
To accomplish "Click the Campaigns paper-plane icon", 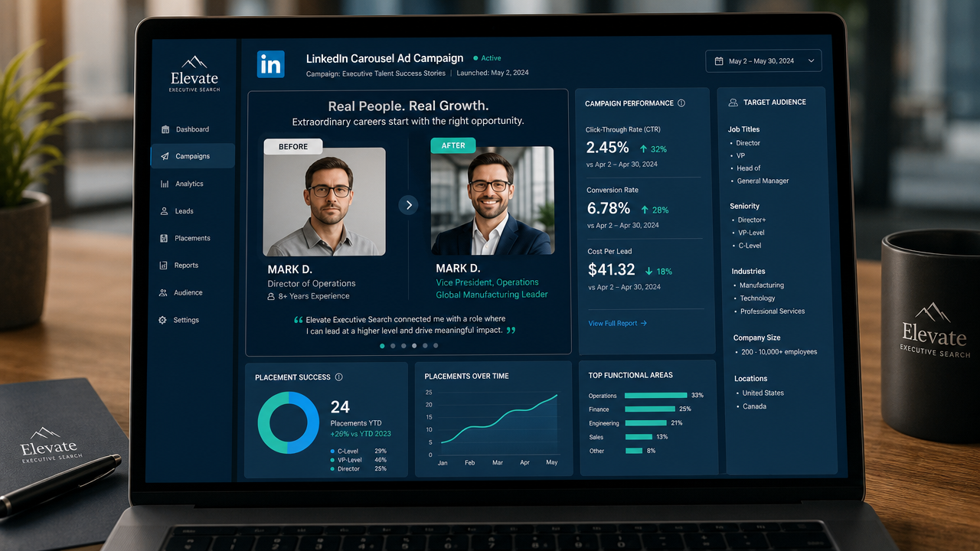I will (x=165, y=156).
